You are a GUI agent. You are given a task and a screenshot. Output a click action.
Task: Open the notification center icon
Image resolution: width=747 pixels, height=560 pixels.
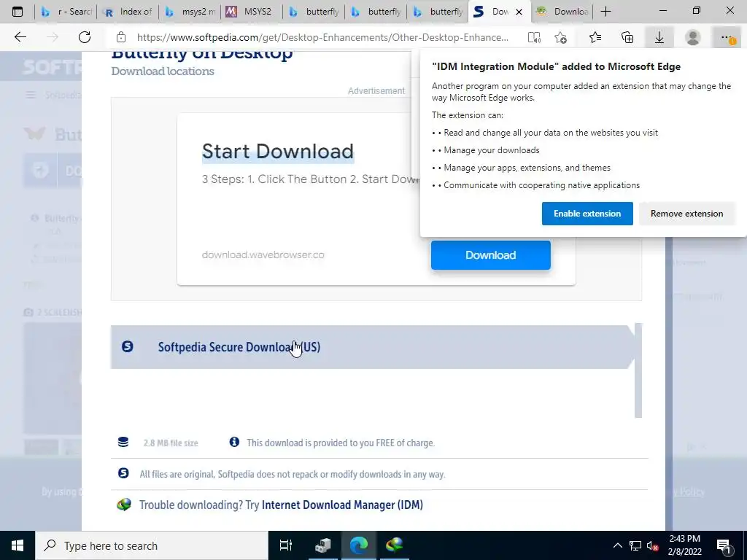click(x=724, y=545)
